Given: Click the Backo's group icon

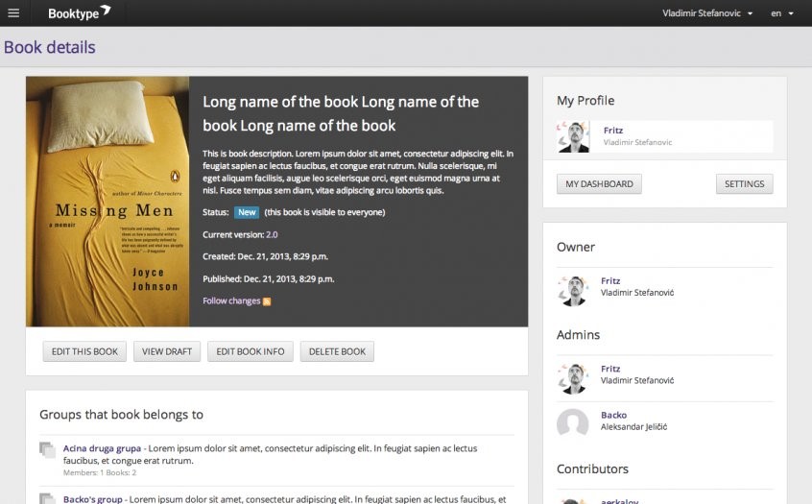Looking at the screenshot, I should (x=47, y=498).
